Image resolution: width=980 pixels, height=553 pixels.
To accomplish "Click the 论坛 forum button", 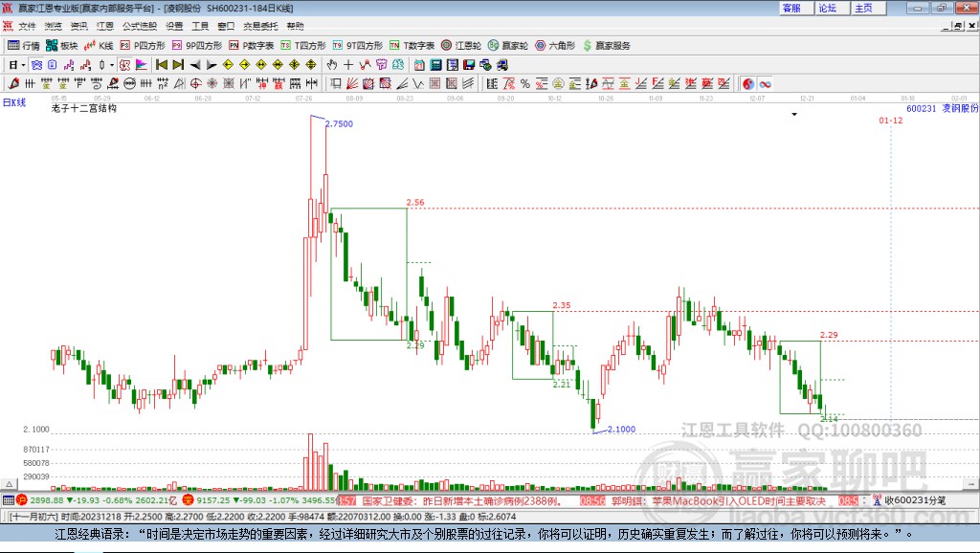I will pyautogui.click(x=832, y=8).
